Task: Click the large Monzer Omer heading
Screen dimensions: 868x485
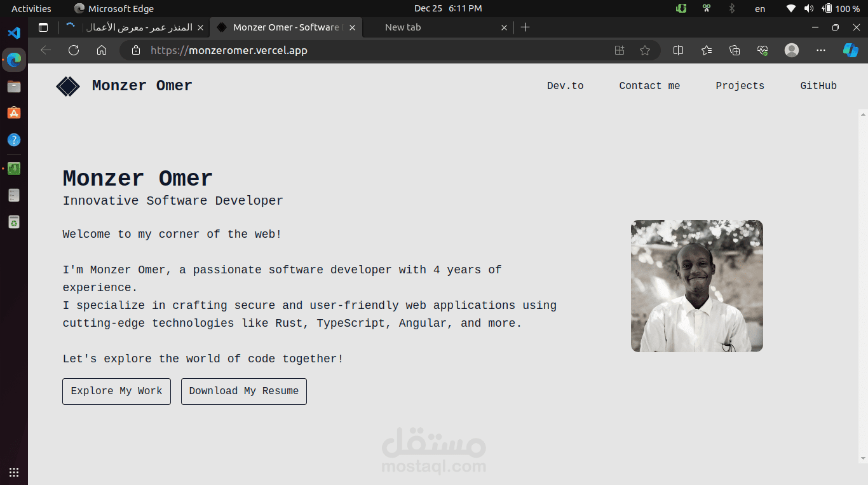Action: coord(137,179)
